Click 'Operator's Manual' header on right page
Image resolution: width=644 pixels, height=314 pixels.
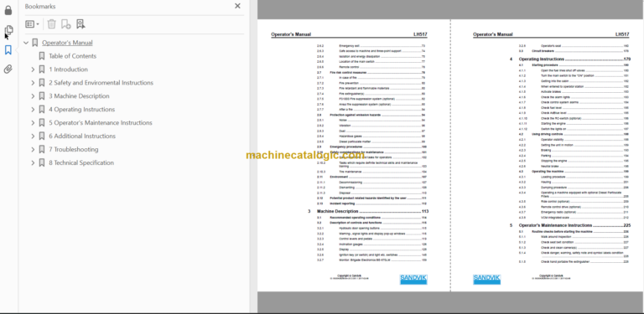[493, 34]
